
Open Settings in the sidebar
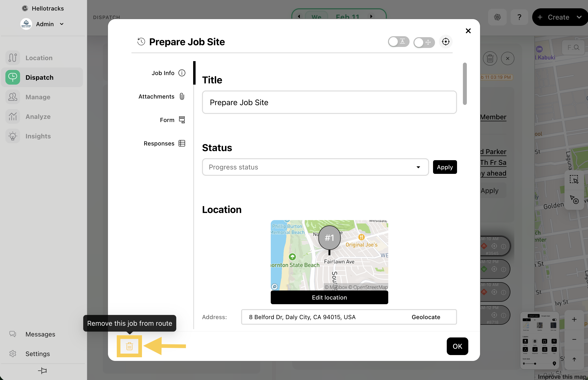click(37, 354)
